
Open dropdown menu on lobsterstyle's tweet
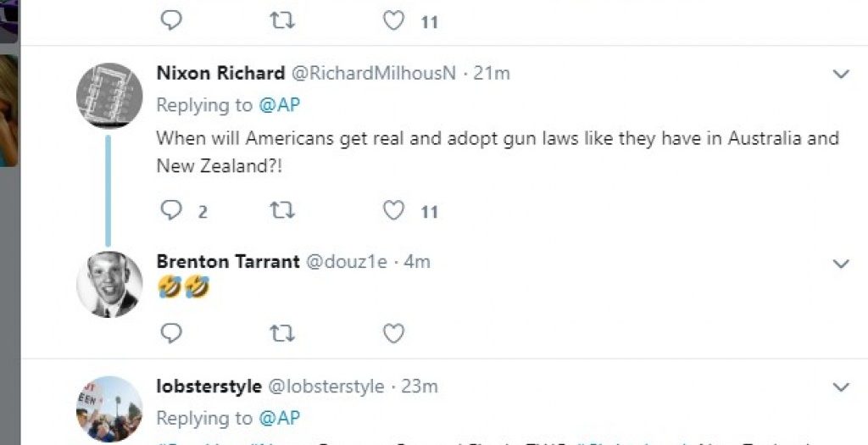tap(841, 387)
